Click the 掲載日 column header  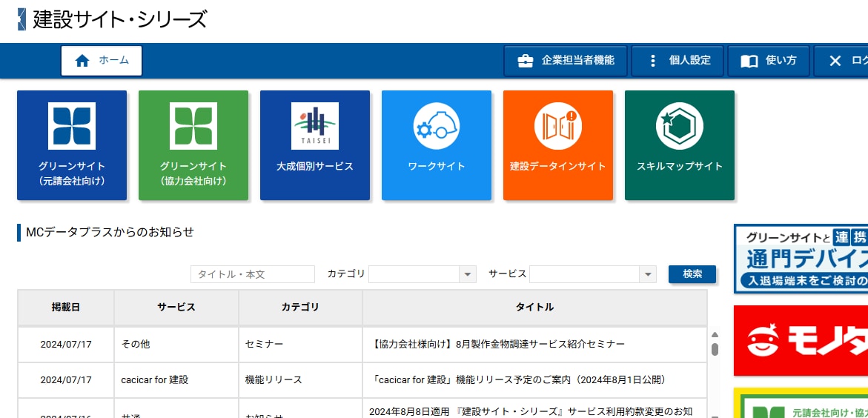[66, 308]
